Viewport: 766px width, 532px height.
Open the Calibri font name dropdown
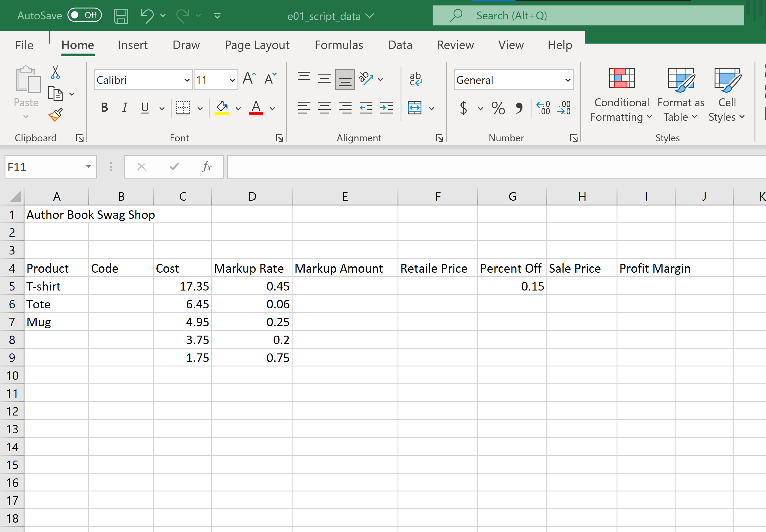click(x=187, y=80)
